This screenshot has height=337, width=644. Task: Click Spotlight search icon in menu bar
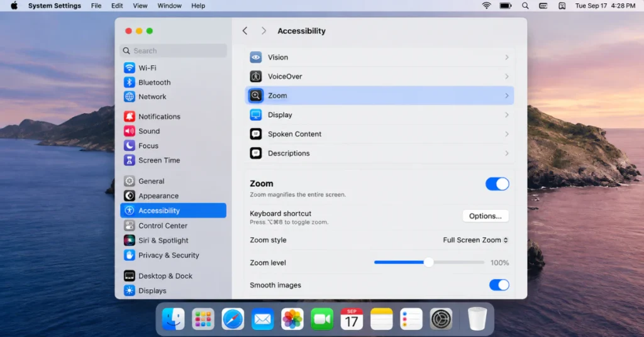[525, 6]
